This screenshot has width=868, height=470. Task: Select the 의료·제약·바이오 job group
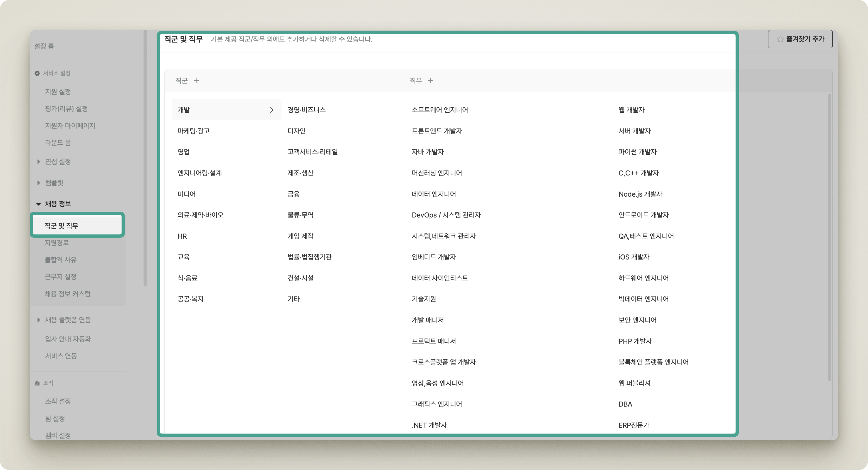point(200,215)
